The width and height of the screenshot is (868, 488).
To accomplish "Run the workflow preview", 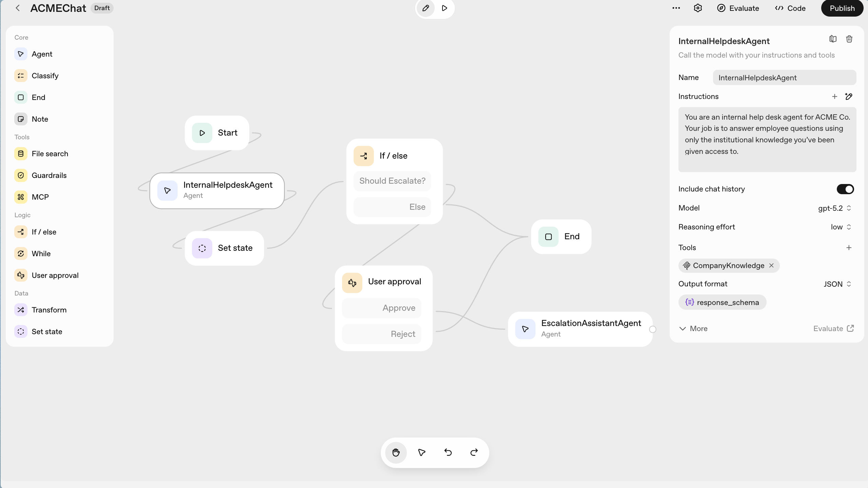I will [x=444, y=8].
